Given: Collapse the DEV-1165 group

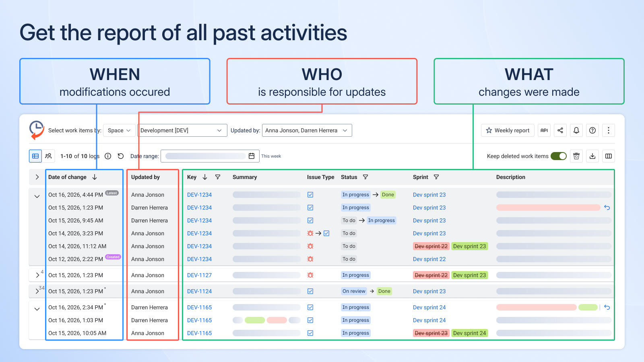Looking at the screenshot, I should pos(37,309).
